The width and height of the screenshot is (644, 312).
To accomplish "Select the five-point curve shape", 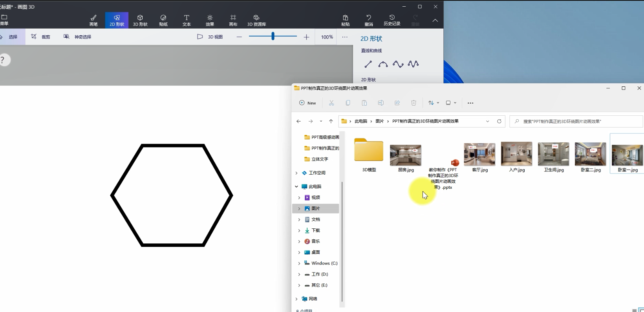I will pos(413,64).
